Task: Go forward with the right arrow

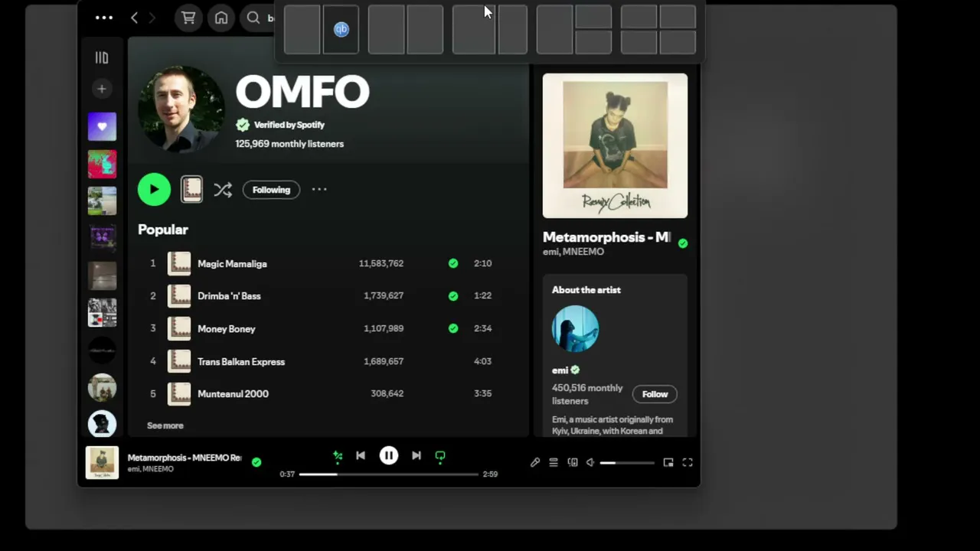Action: 152,18
